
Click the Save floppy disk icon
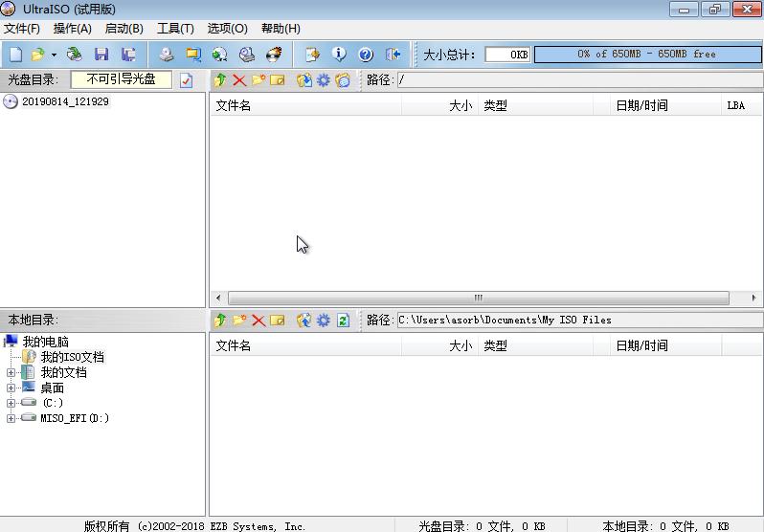point(101,55)
